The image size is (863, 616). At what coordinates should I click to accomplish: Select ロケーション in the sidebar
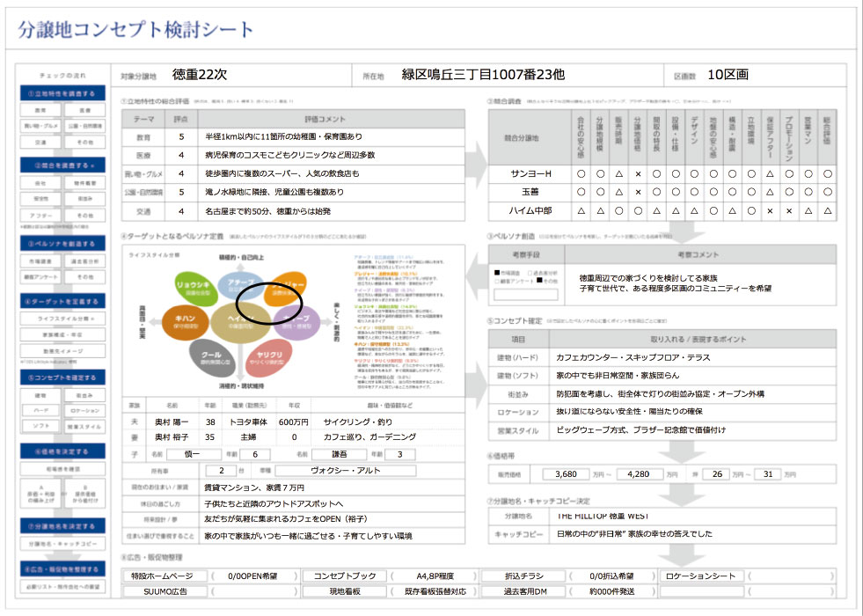point(84,411)
